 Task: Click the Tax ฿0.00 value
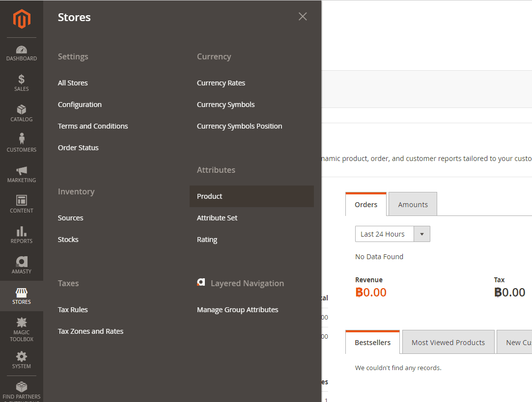coord(509,292)
